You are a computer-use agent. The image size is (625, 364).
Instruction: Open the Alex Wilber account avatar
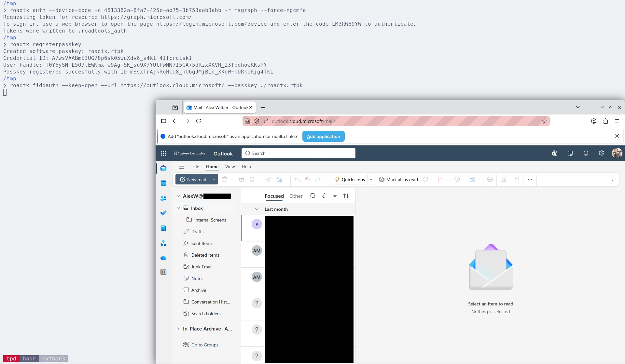[x=617, y=153]
